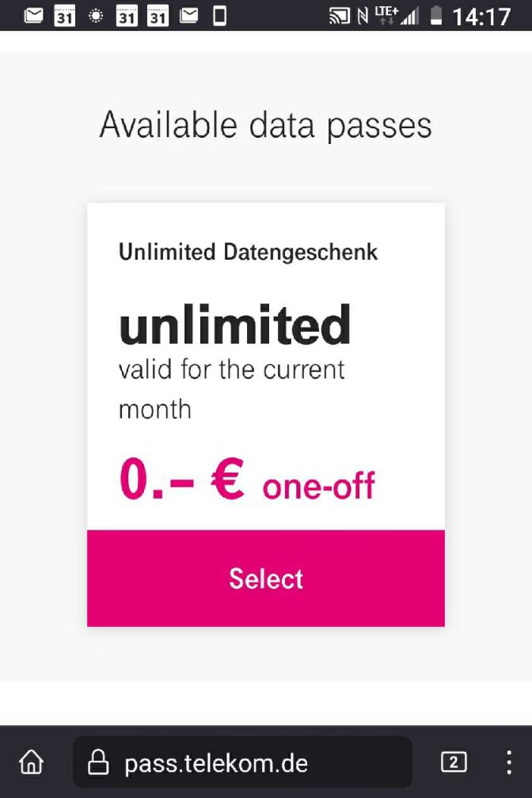
Task: Tap the Available data passes heading
Action: tap(266, 125)
